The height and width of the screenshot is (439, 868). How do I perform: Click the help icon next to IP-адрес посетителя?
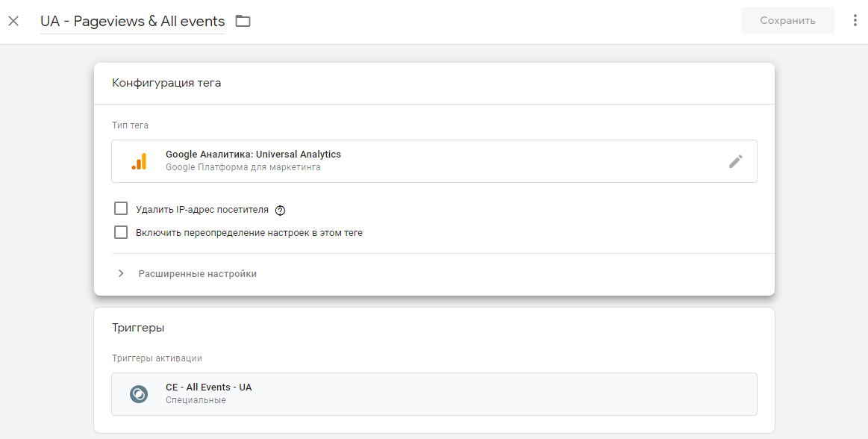click(281, 211)
